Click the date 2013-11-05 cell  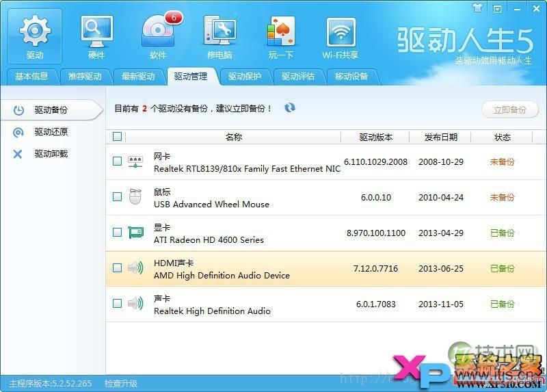(441, 304)
